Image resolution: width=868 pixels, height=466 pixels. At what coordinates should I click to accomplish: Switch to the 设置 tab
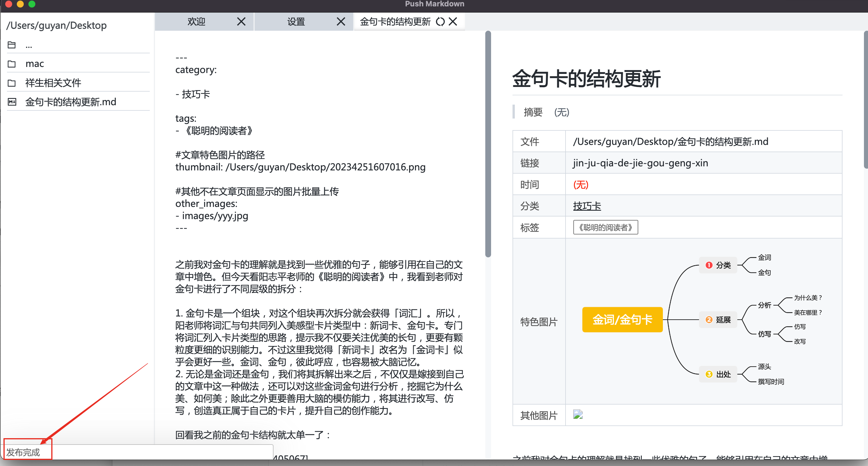(296, 21)
